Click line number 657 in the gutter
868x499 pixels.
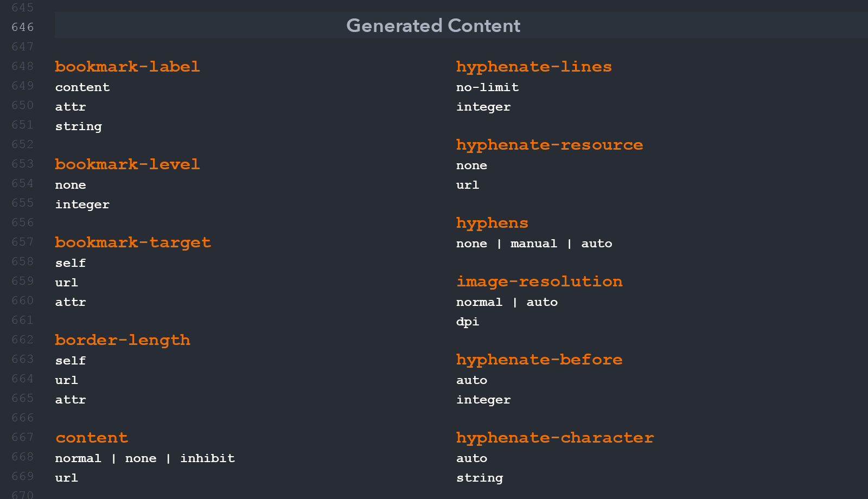coord(23,242)
